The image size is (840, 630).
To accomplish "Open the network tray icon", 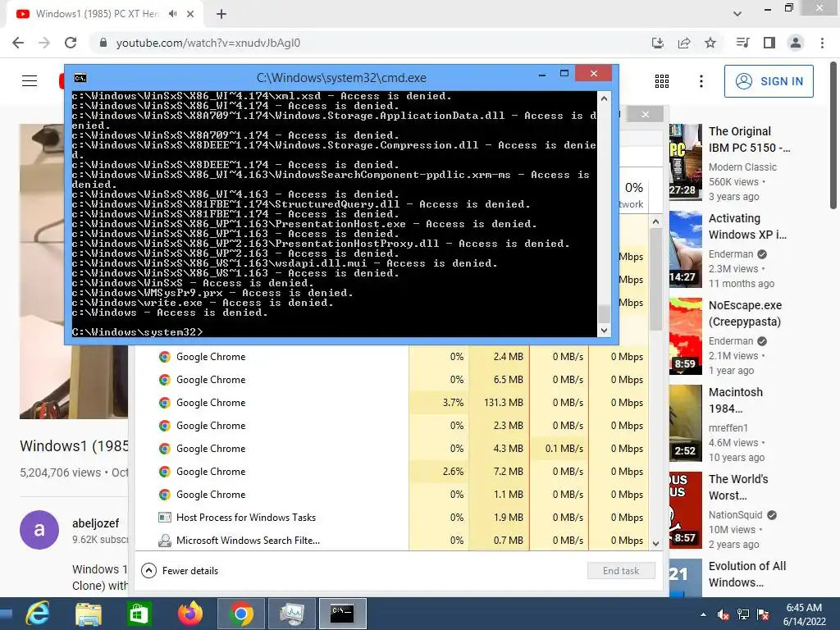I will (x=743, y=614).
